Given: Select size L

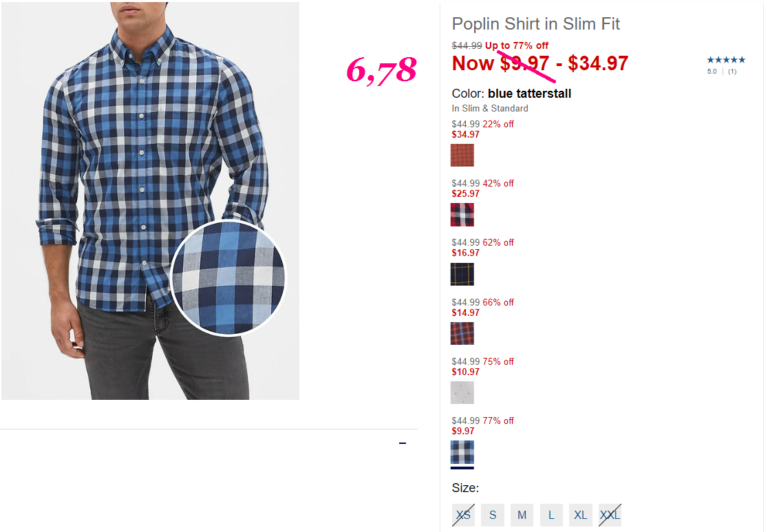Looking at the screenshot, I should click(x=551, y=515).
